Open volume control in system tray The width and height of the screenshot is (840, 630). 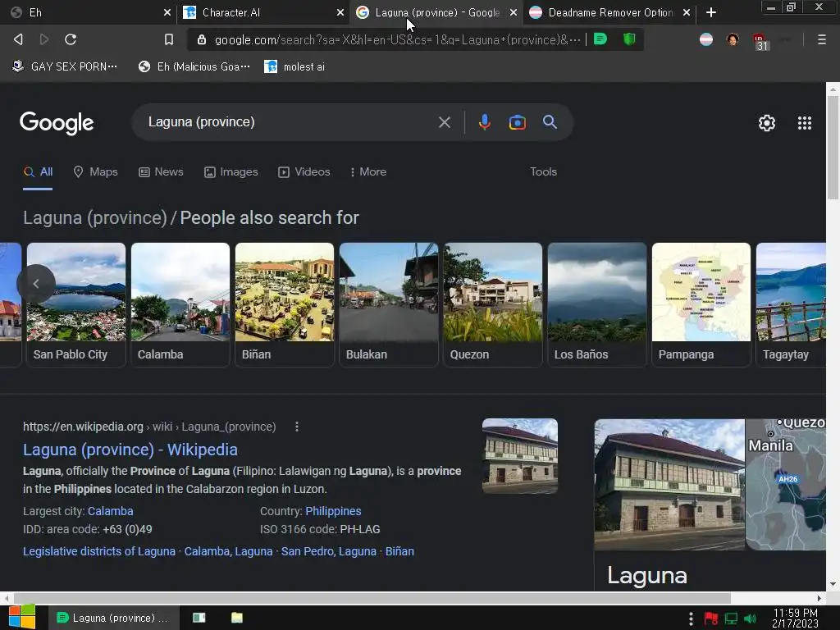coord(750,619)
